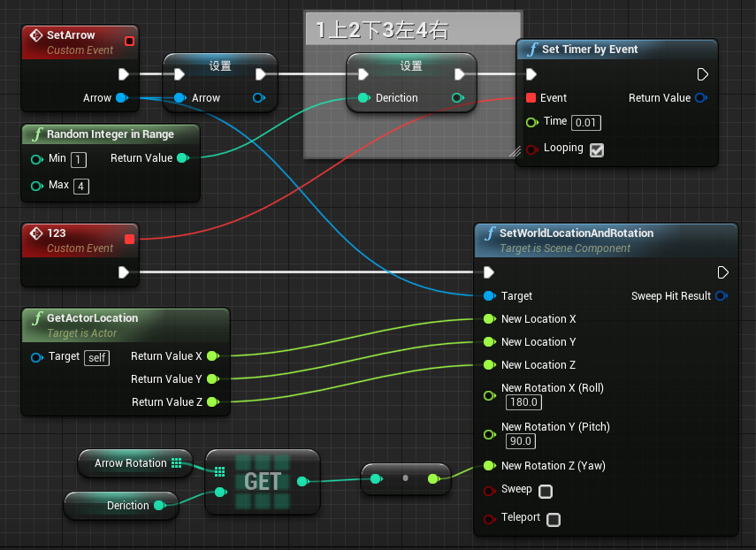Disable the Looping checkbox
Viewport: 756px width, 550px height.
click(597, 149)
